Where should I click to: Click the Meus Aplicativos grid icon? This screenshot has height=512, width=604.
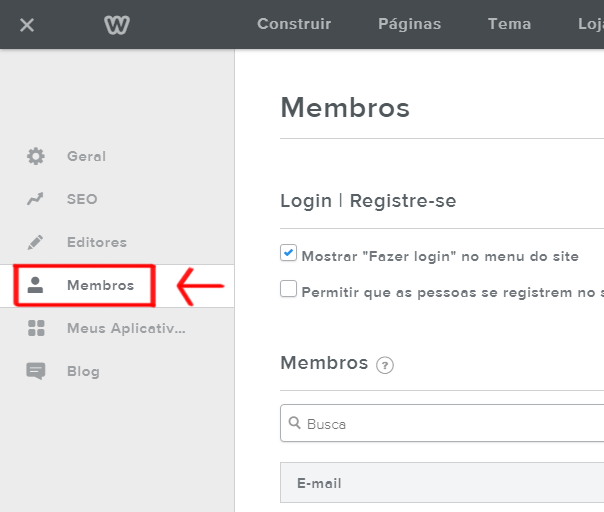coord(36,328)
